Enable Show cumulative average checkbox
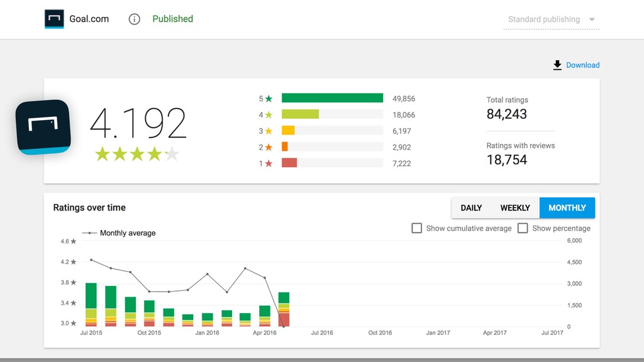The width and height of the screenshot is (644, 362). 416,228
